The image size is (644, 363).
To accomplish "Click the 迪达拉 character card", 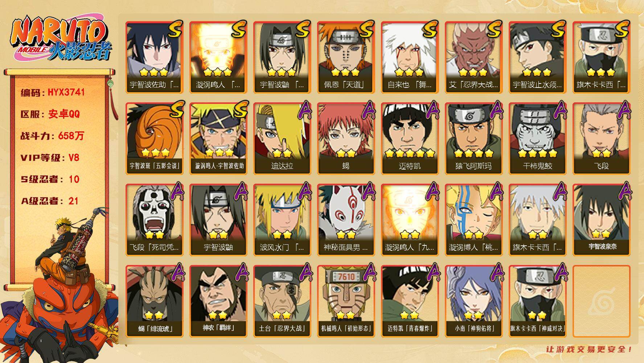I will (x=282, y=138).
